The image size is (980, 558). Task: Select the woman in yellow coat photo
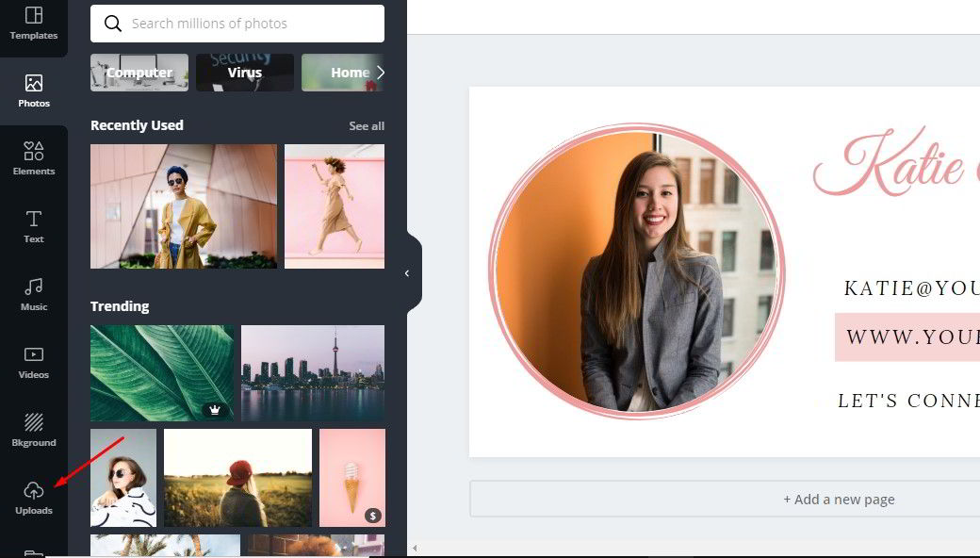(184, 206)
